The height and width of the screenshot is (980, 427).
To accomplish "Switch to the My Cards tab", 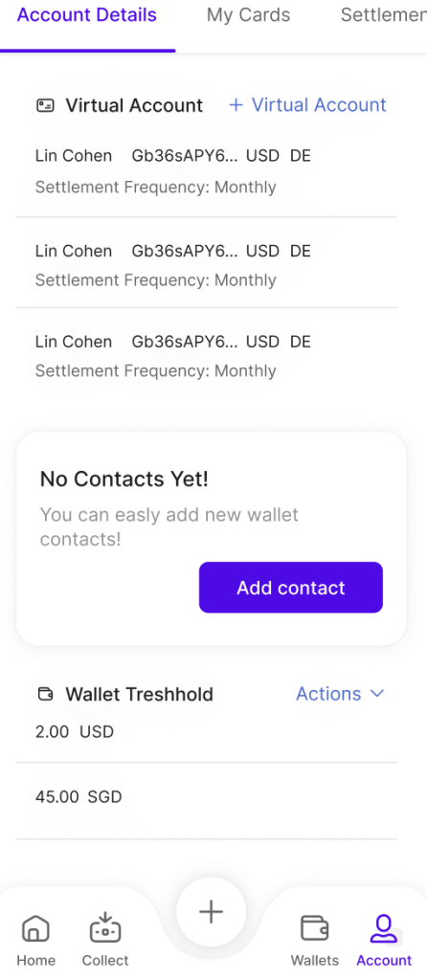I will pyautogui.click(x=248, y=15).
